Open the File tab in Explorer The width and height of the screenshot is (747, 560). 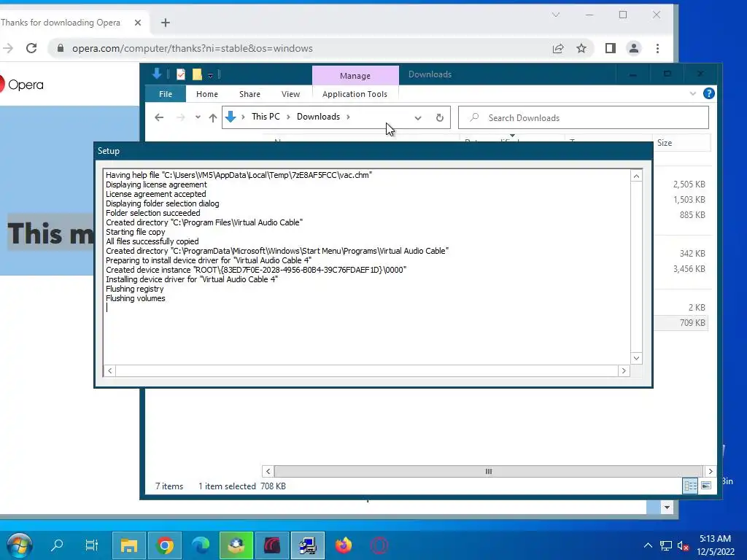pyautogui.click(x=166, y=94)
